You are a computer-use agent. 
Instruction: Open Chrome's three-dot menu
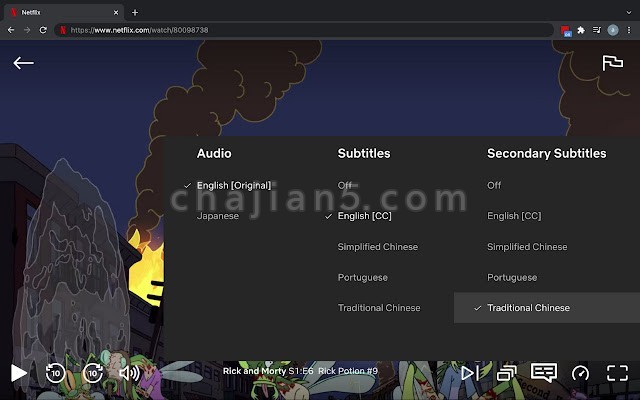tap(629, 30)
